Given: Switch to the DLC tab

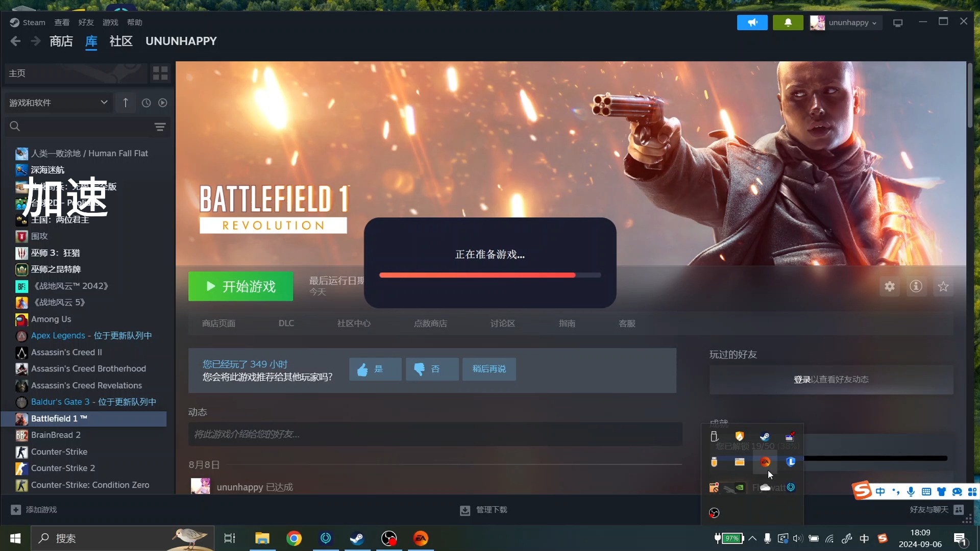Looking at the screenshot, I should (286, 323).
